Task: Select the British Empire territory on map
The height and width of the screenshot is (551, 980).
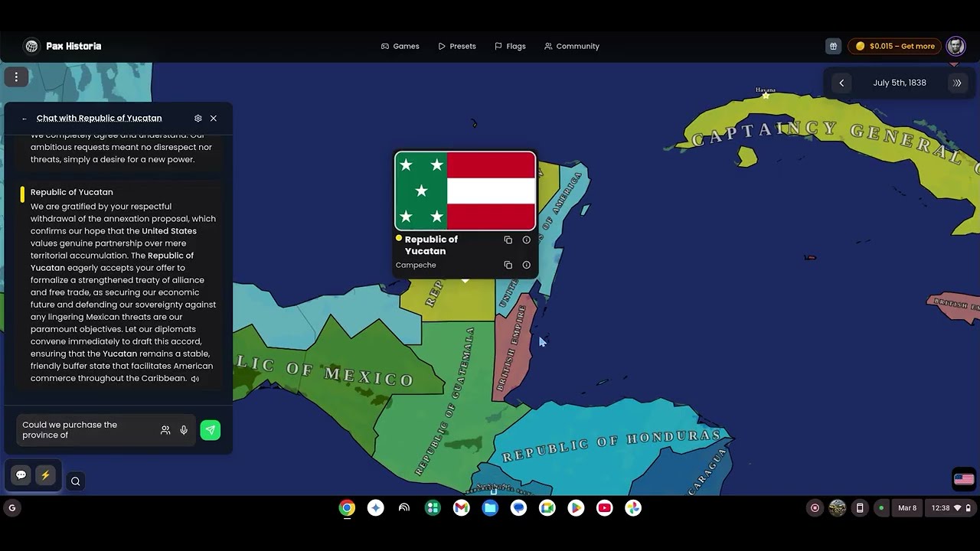Action: click(514, 348)
